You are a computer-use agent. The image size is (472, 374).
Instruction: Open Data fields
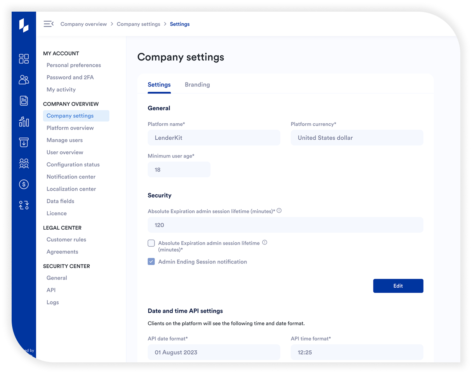pyautogui.click(x=60, y=201)
